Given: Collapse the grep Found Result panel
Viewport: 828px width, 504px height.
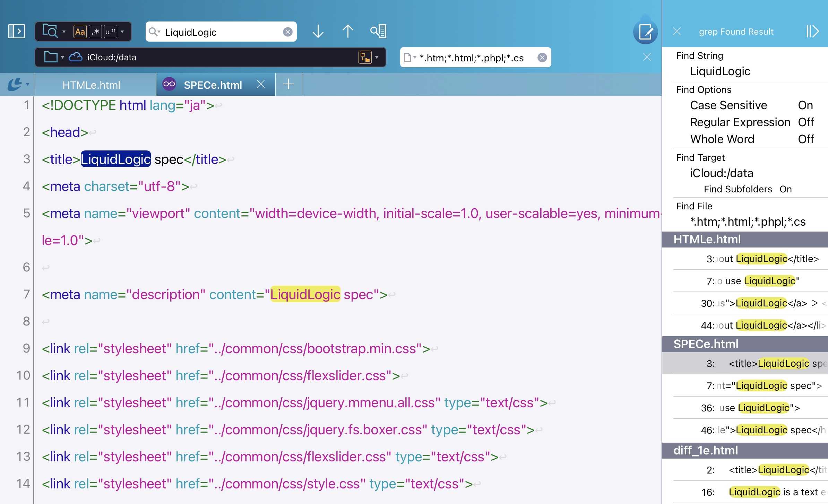Looking at the screenshot, I should pyautogui.click(x=813, y=31).
